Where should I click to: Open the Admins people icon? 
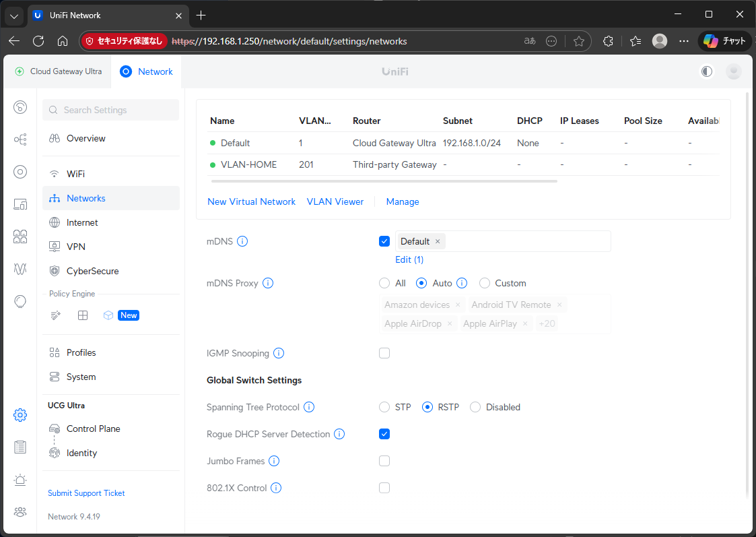[20, 512]
